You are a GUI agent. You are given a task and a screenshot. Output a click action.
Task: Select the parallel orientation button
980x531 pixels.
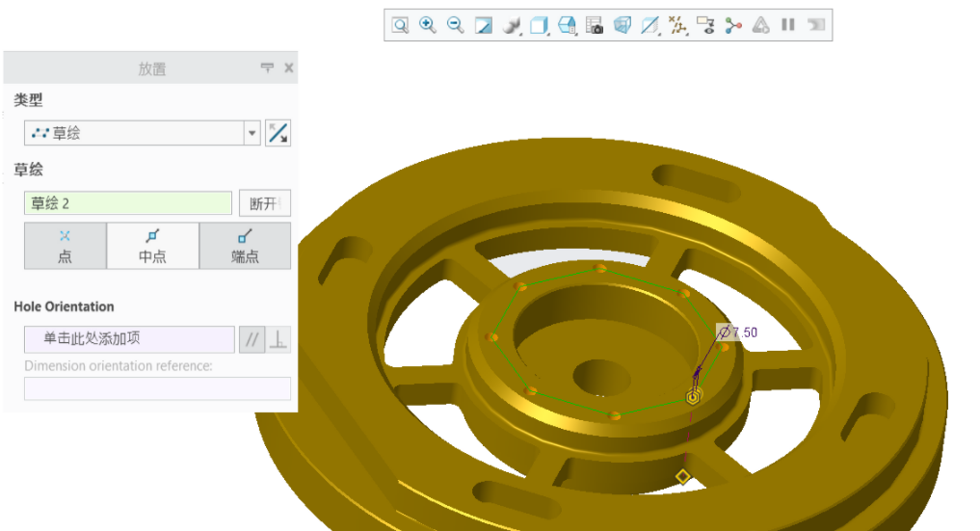pos(252,339)
